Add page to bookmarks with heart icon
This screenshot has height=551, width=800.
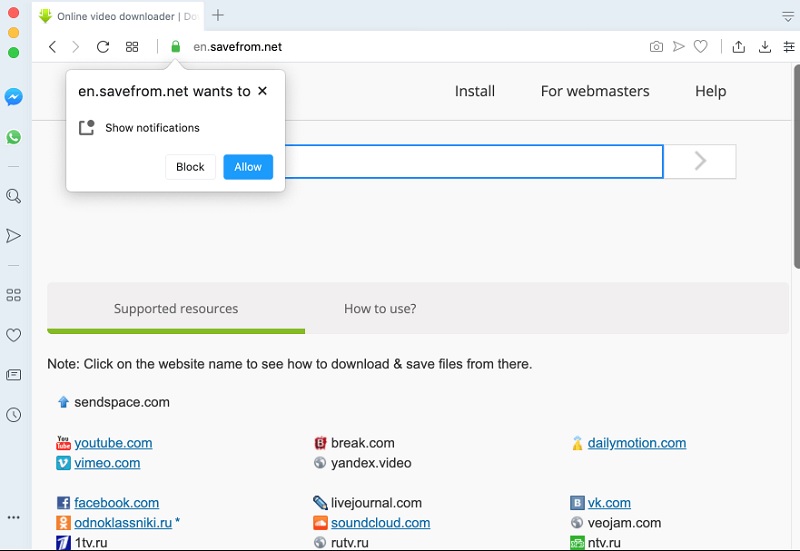coord(701,47)
